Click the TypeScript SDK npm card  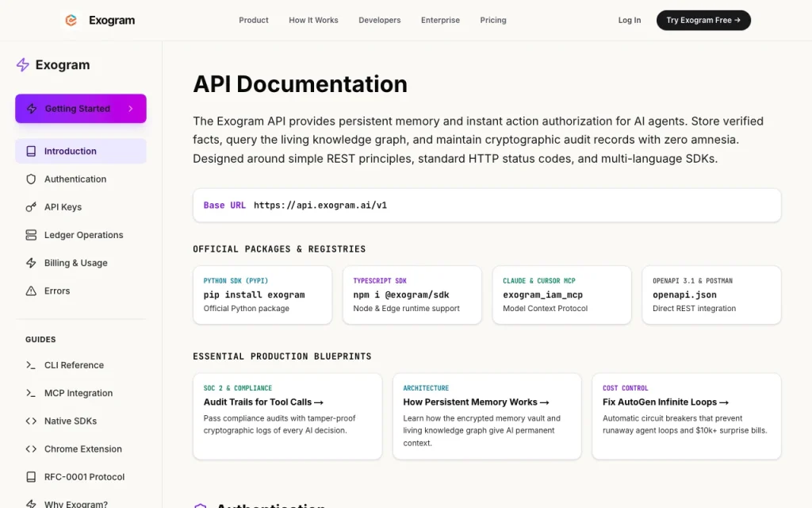412,295
